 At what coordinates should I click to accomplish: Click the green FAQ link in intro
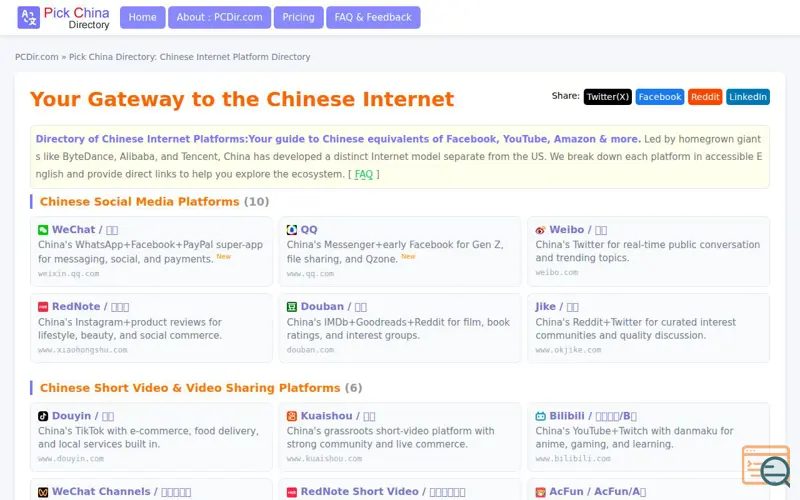364,174
